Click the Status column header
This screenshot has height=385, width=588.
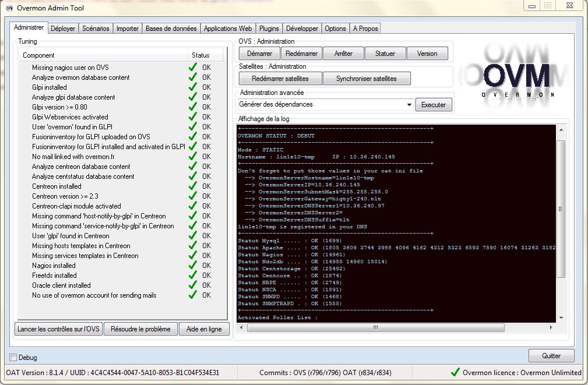[206, 55]
